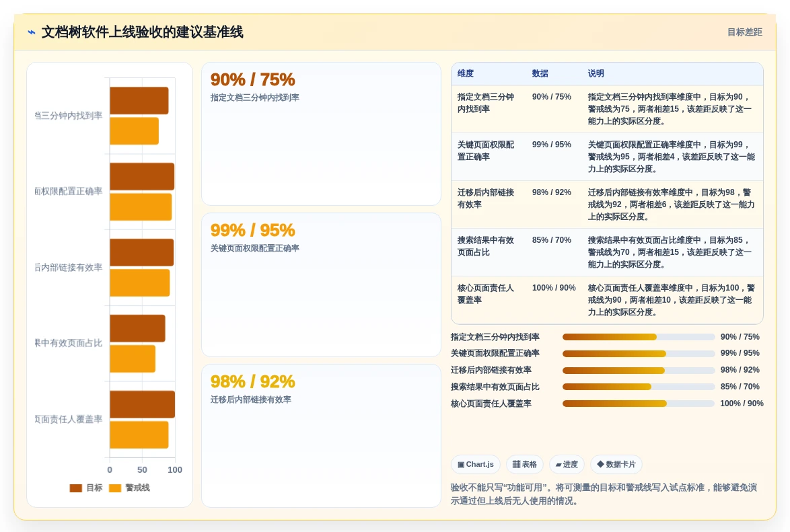The height and width of the screenshot is (532, 790).
Task: Click the 表格 tag chip
Action: coord(524,464)
